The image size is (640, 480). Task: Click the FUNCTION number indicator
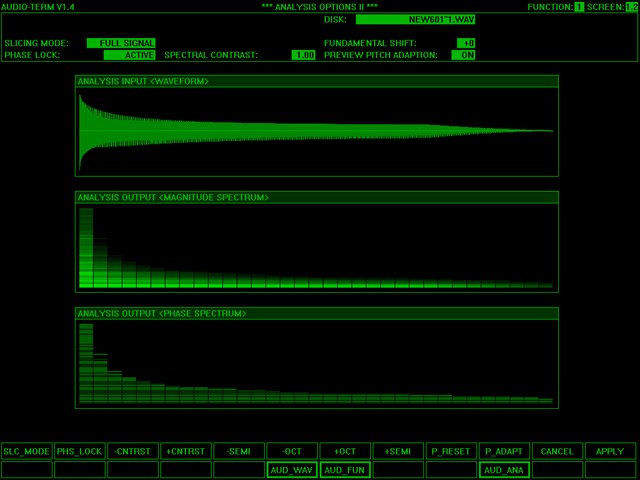click(579, 7)
